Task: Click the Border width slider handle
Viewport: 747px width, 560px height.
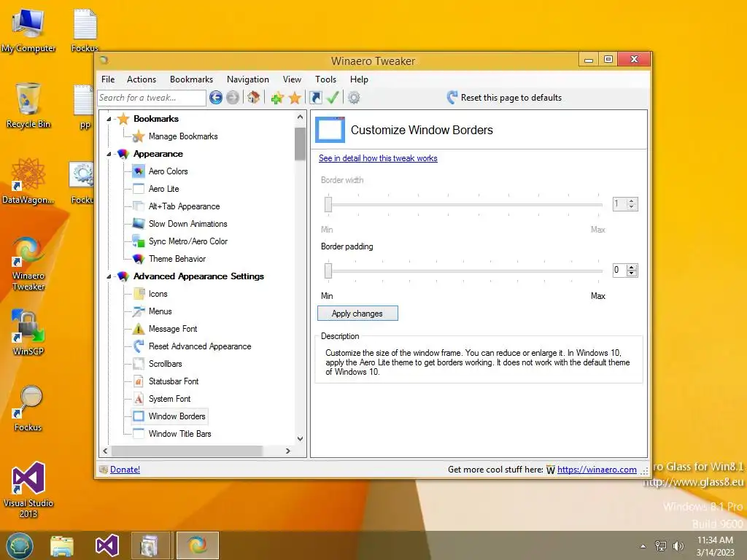Action: [x=328, y=204]
